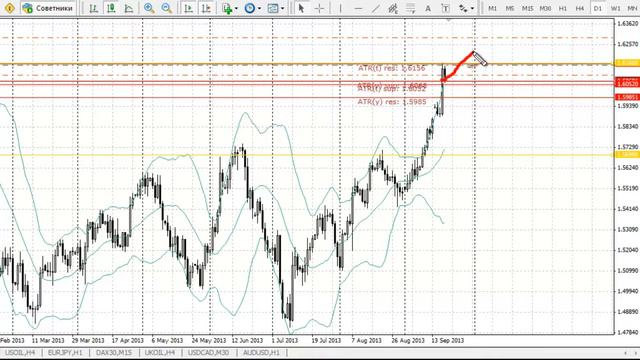Open the templates dropdown arrow
This screenshot has height=360, width=640.
(282, 8)
